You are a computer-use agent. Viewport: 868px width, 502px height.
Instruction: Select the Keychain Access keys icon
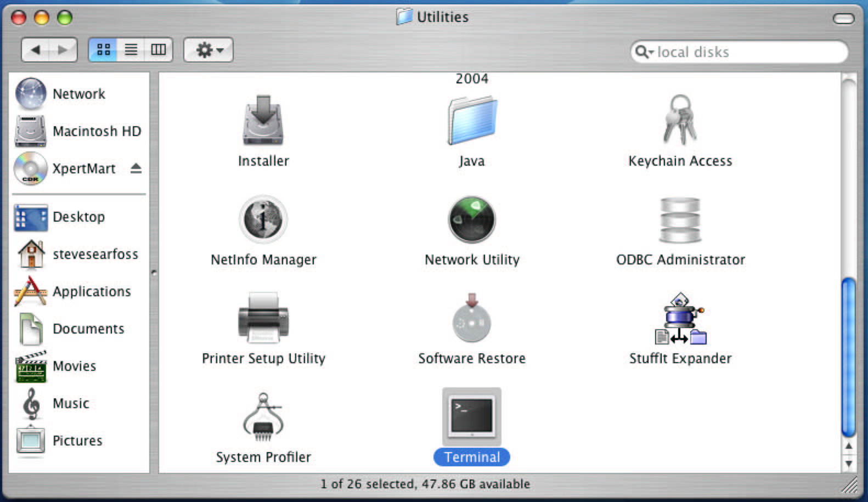point(680,119)
